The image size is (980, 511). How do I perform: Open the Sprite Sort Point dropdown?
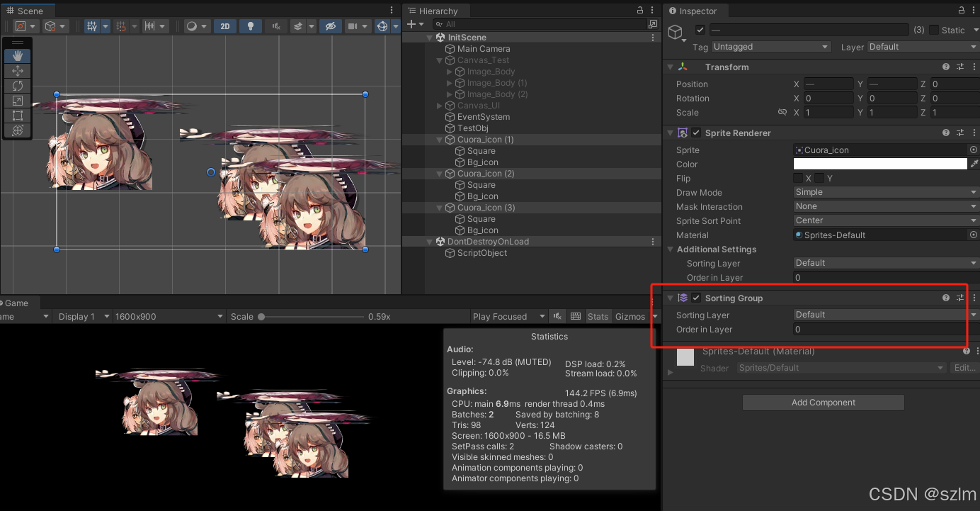(886, 220)
